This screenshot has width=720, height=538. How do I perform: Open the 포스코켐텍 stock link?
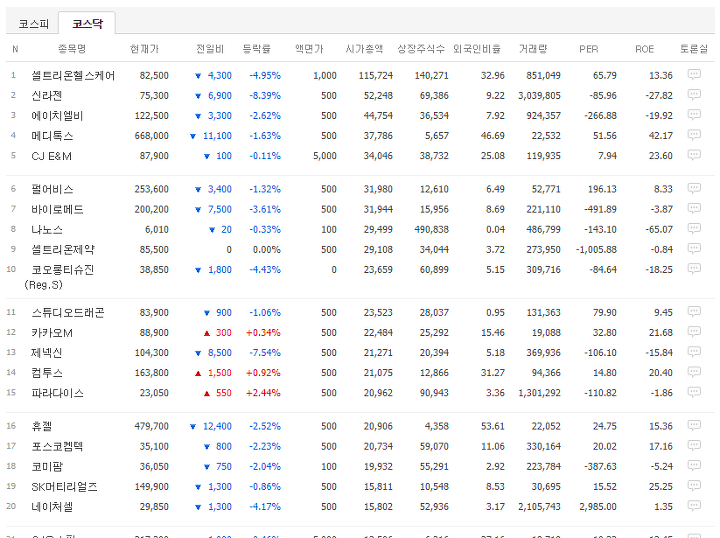point(57,447)
